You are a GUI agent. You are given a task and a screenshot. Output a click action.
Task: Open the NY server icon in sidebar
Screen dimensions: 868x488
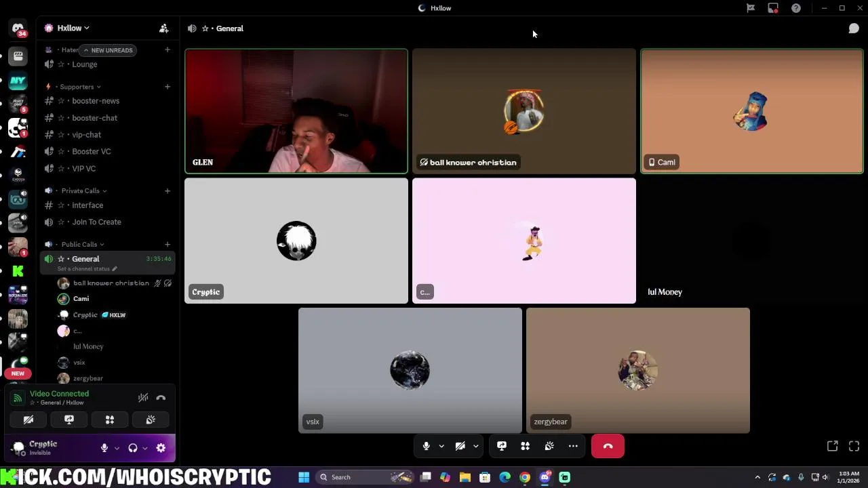[18, 81]
